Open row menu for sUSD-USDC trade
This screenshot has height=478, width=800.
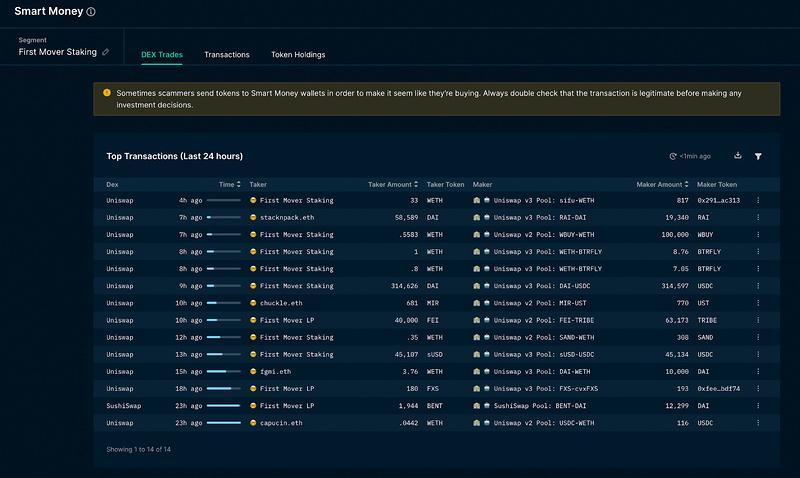[758, 355]
